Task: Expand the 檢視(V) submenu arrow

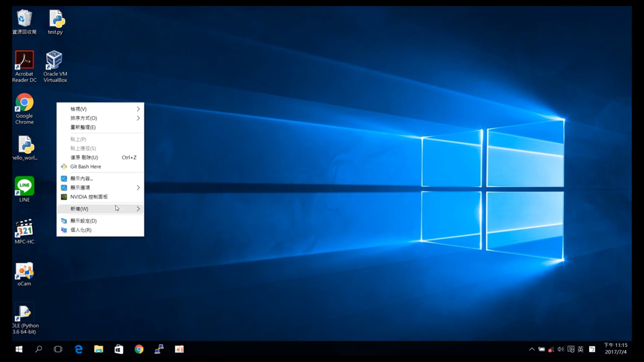Action: click(138, 109)
